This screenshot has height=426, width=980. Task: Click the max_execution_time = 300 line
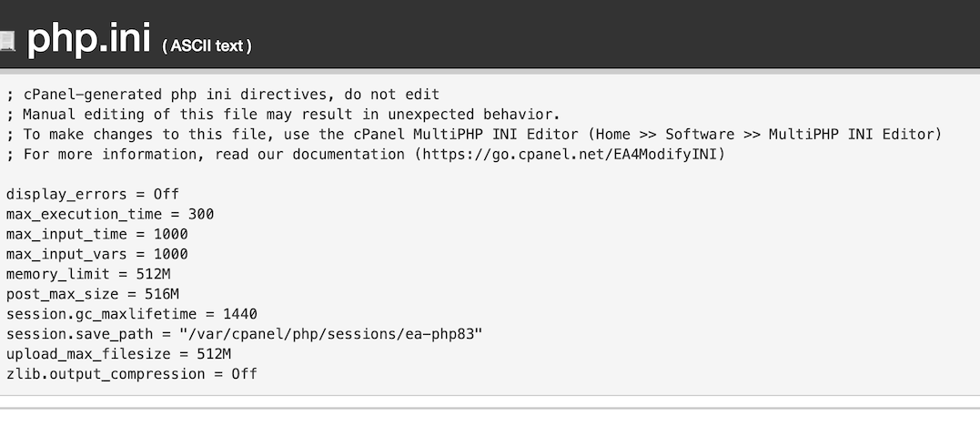point(110,214)
